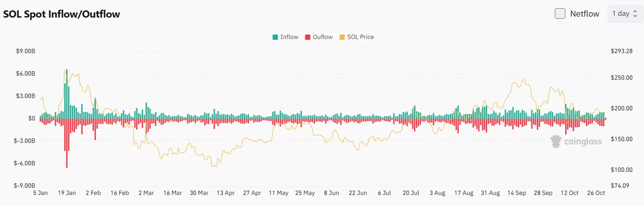
Task: Toggle the Inflow series legend label
Action: pyautogui.click(x=289, y=37)
